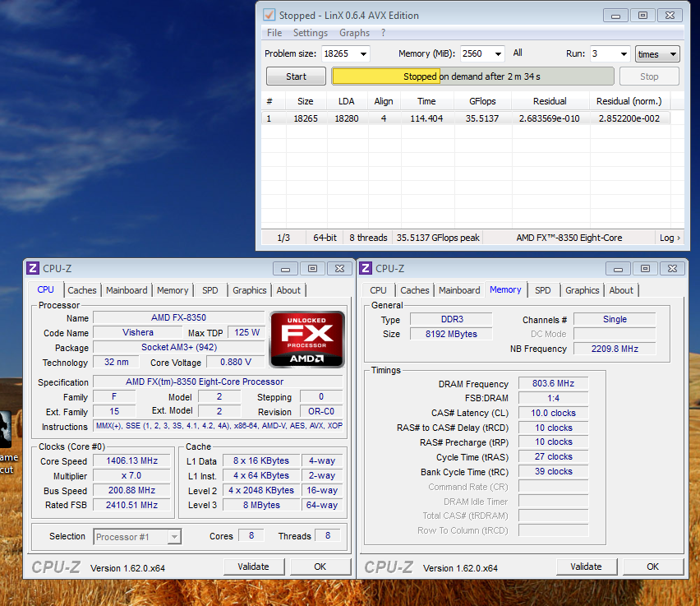
Task: Switch to Memory tab in left CPU-Z
Action: 173,290
